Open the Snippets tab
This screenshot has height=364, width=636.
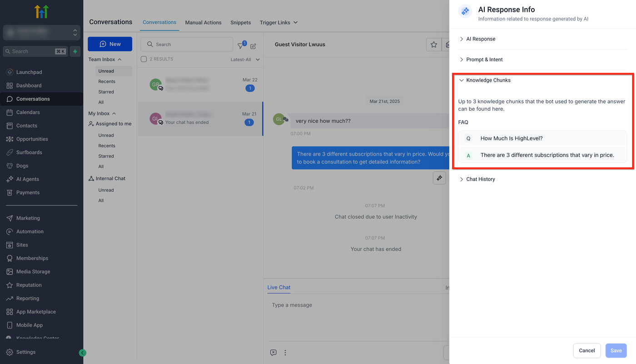[x=240, y=23]
